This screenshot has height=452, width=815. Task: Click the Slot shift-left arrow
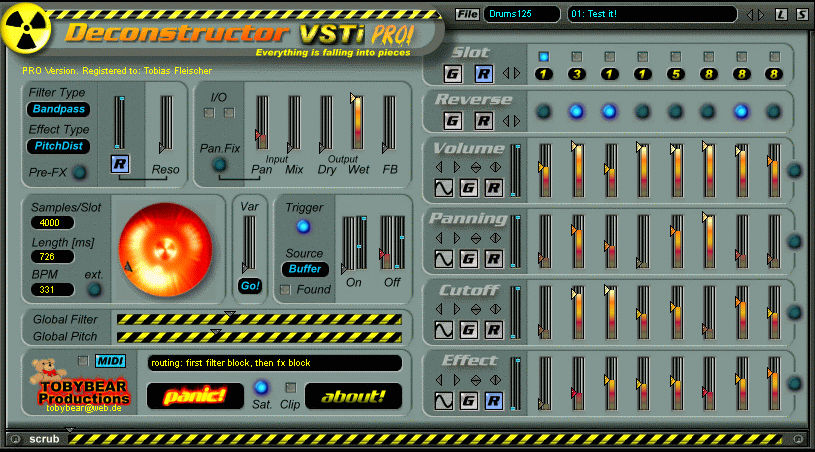click(x=506, y=74)
